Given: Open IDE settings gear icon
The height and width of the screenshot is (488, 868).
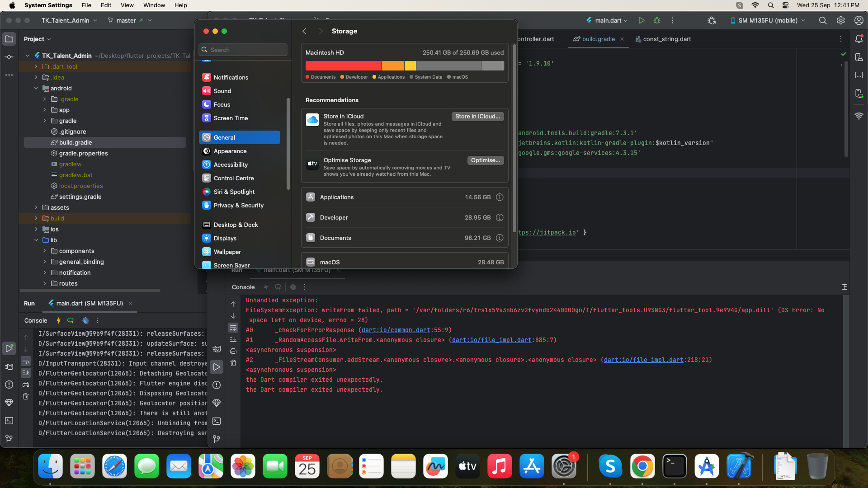Looking at the screenshot, I should pyautogui.click(x=841, y=20).
